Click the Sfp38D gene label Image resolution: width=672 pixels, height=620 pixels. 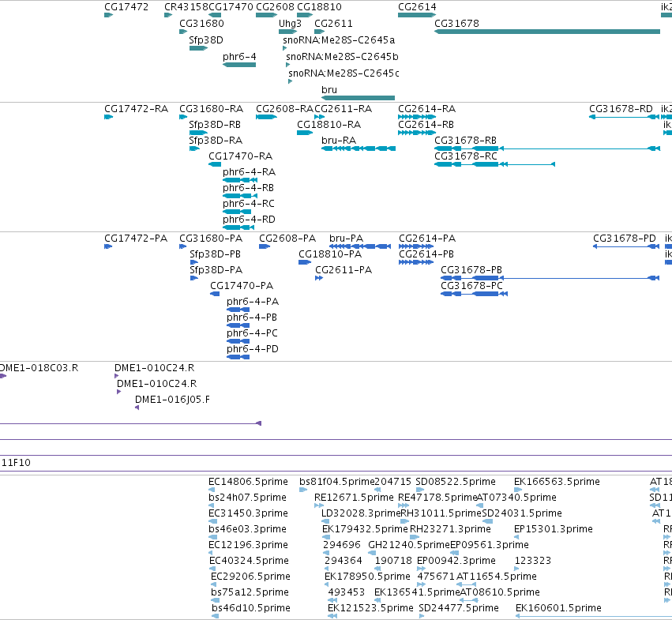click(x=206, y=39)
